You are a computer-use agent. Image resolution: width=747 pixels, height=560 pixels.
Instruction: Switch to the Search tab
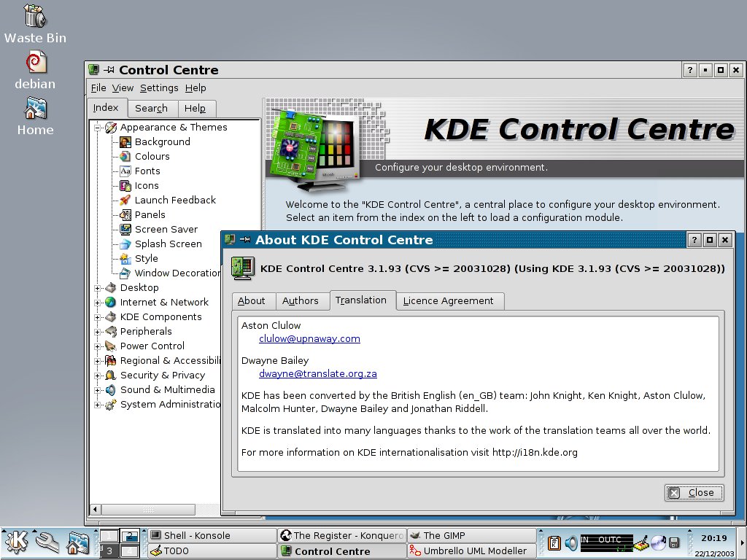pos(152,109)
